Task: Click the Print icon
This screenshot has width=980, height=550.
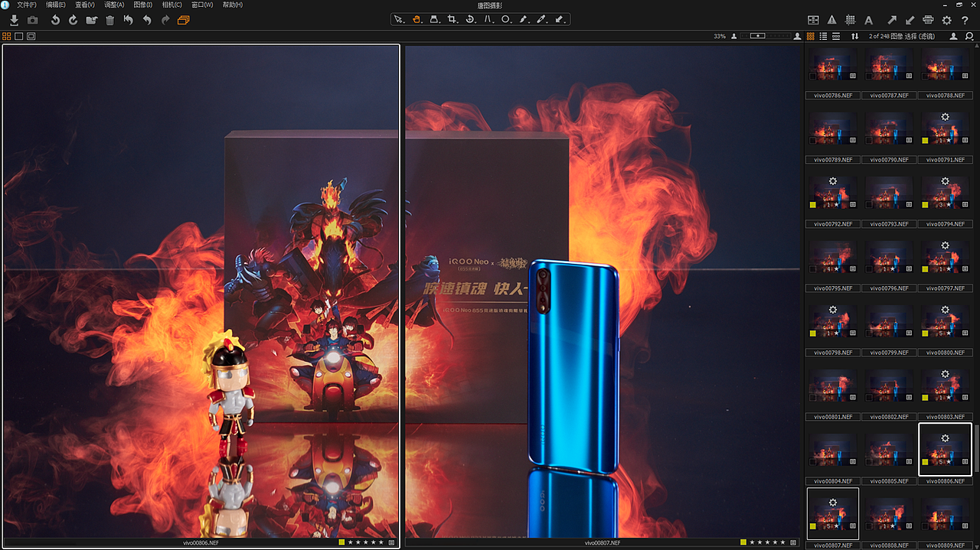Action: pyautogui.click(x=928, y=20)
